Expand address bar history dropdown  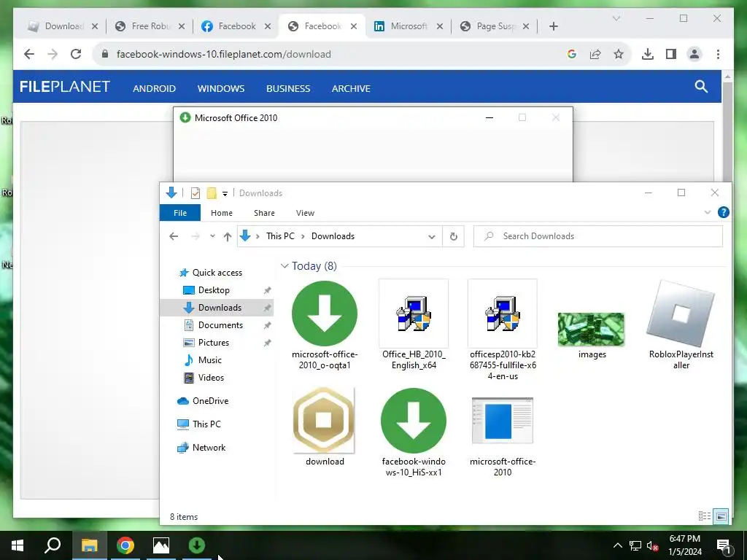(432, 237)
